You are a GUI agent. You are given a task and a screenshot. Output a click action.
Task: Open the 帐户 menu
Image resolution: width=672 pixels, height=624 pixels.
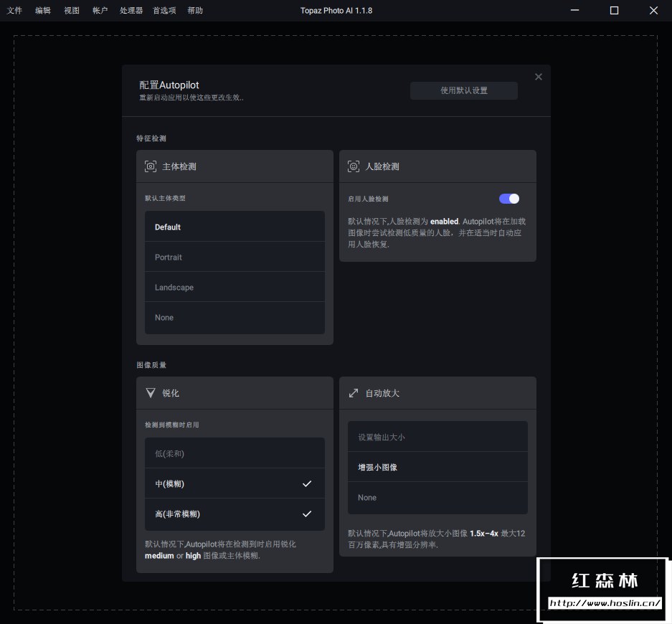coord(100,10)
